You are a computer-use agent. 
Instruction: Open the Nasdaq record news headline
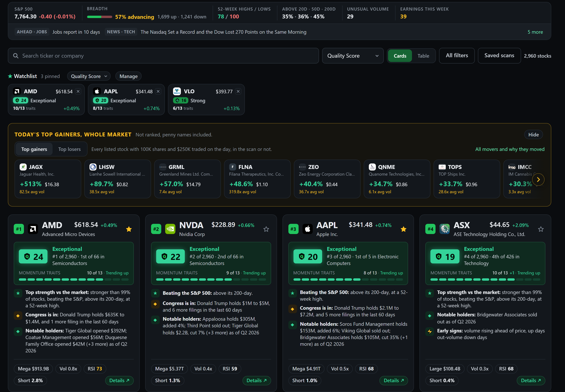tap(223, 32)
